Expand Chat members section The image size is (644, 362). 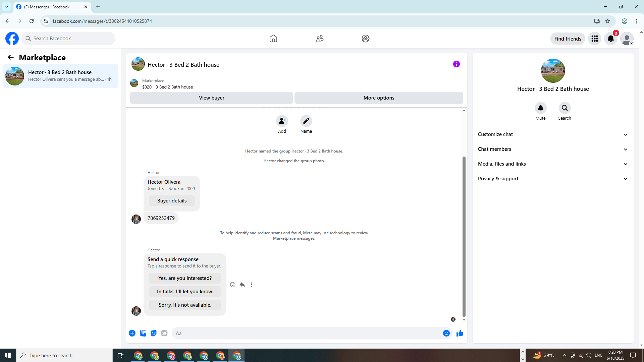coord(553,149)
